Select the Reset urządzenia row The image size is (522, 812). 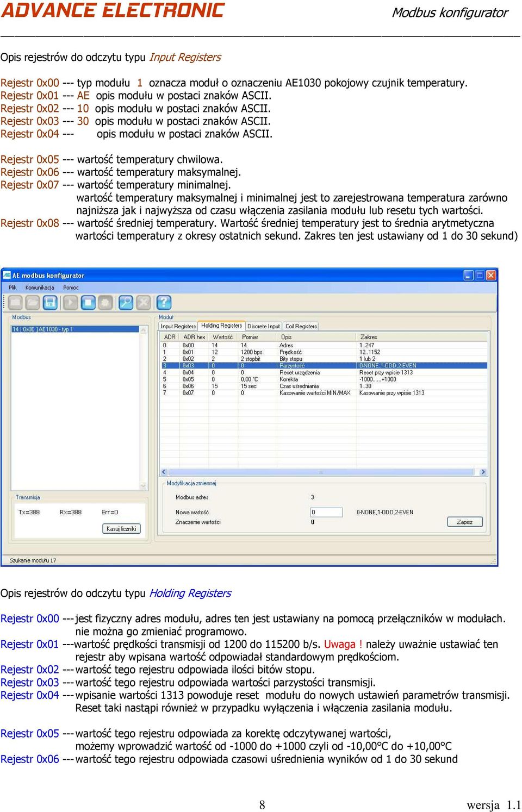click(x=324, y=372)
